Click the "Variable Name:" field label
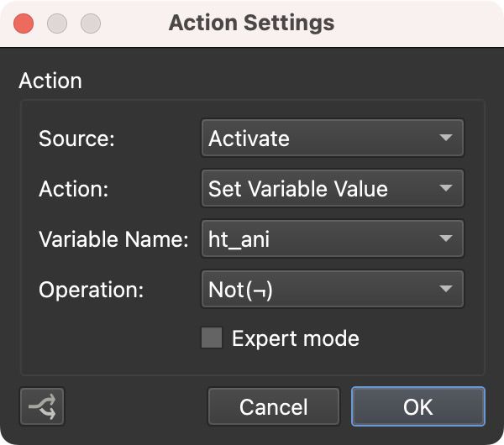504x445 pixels. [x=113, y=240]
